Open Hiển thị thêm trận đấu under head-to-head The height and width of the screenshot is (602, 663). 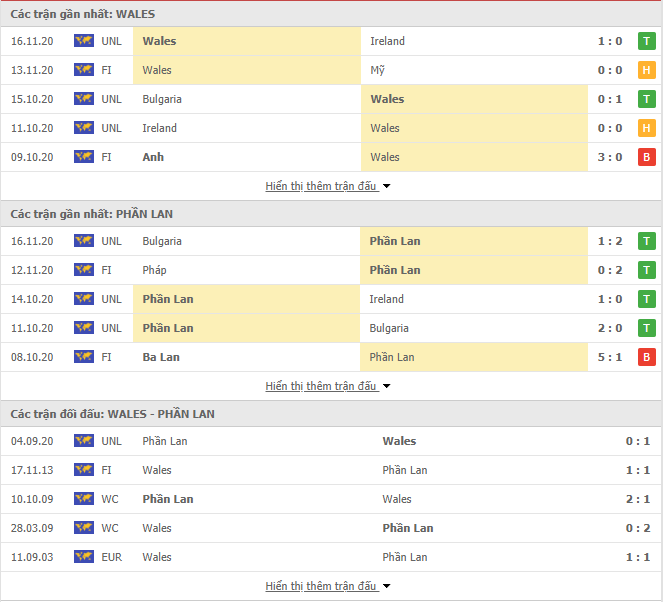coord(321,586)
